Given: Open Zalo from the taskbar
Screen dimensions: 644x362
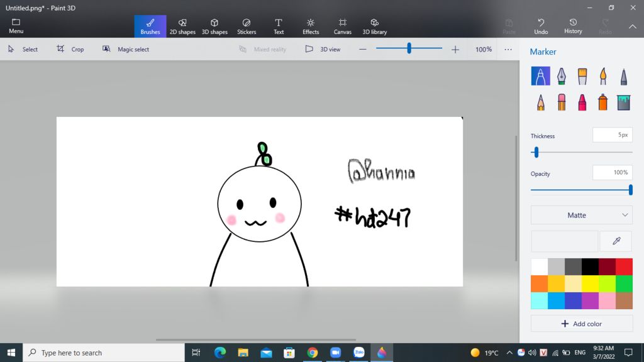Looking at the screenshot, I should pos(359,353).
